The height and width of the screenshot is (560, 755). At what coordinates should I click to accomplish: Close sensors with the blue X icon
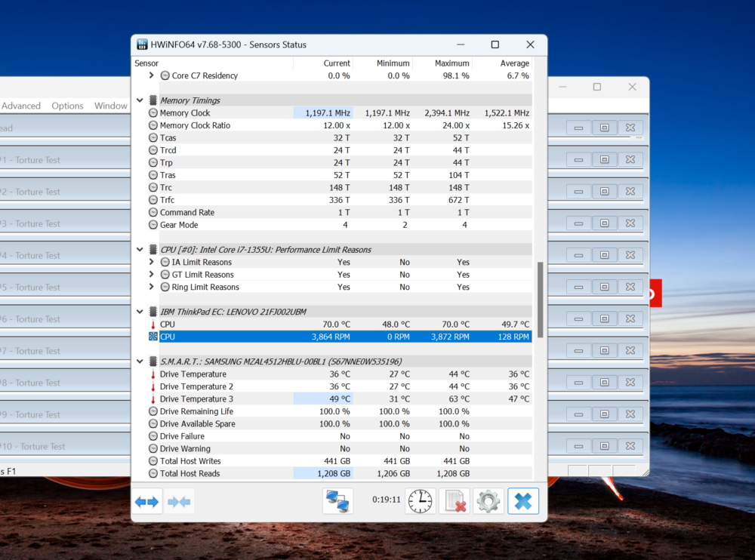(x=522, y=500)
